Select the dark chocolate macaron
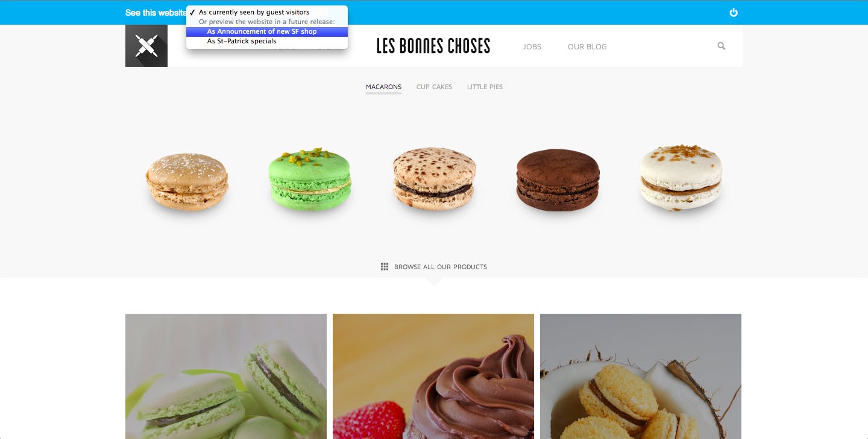The image size is (868, 439). (x=558, y=179)
